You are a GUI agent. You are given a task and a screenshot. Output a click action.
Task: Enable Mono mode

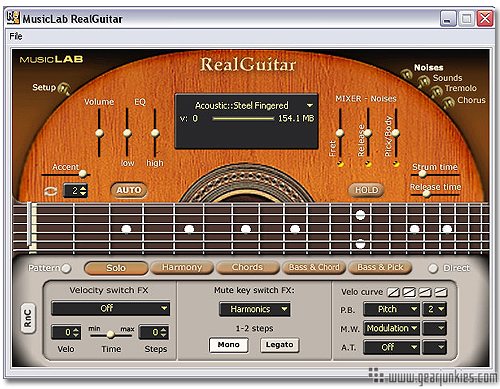pos(229,345)
